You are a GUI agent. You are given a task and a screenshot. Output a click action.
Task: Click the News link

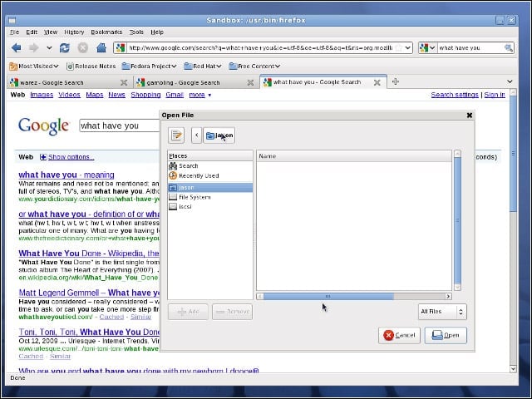116,95
